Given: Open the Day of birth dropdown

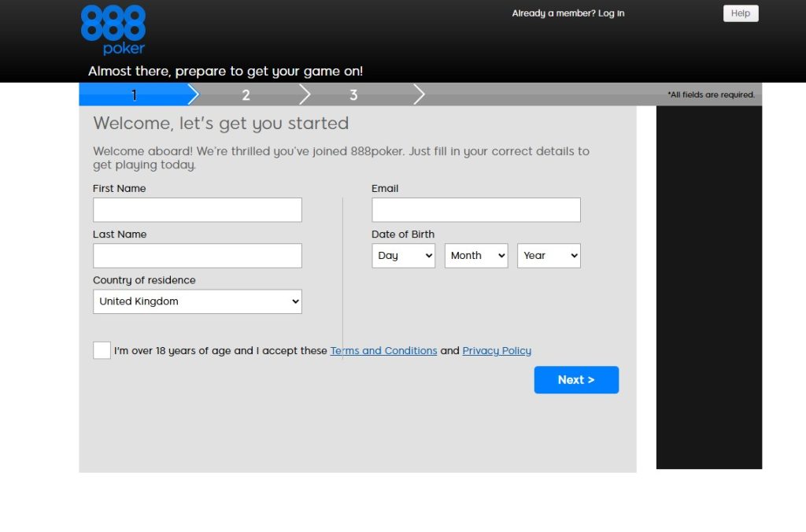Looking at the screenshot, I should 404,256.
